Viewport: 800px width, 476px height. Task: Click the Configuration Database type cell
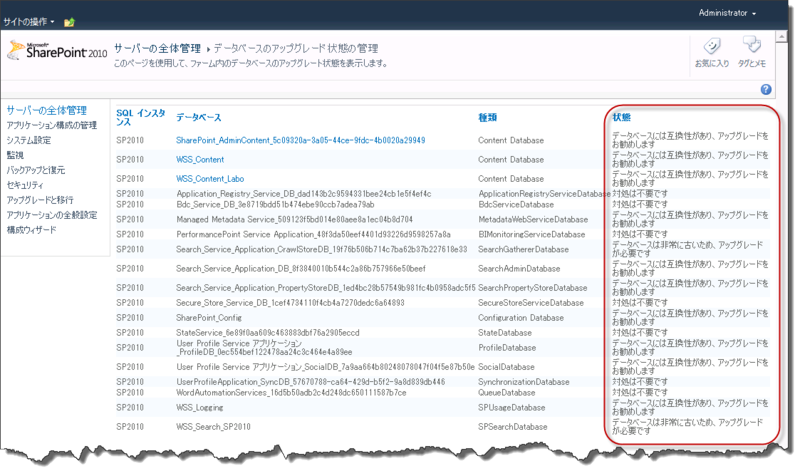click(x=521, y=318)
